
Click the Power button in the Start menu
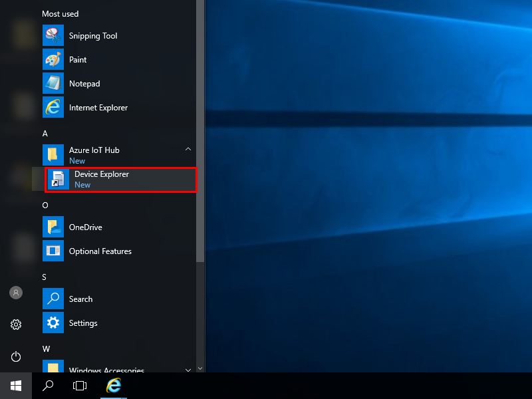16,356
